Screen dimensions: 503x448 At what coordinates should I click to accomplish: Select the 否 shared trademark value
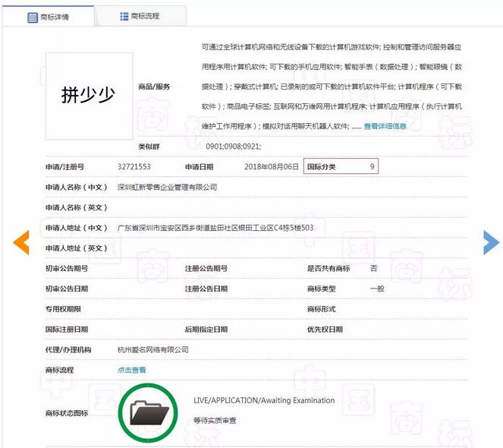374,269
